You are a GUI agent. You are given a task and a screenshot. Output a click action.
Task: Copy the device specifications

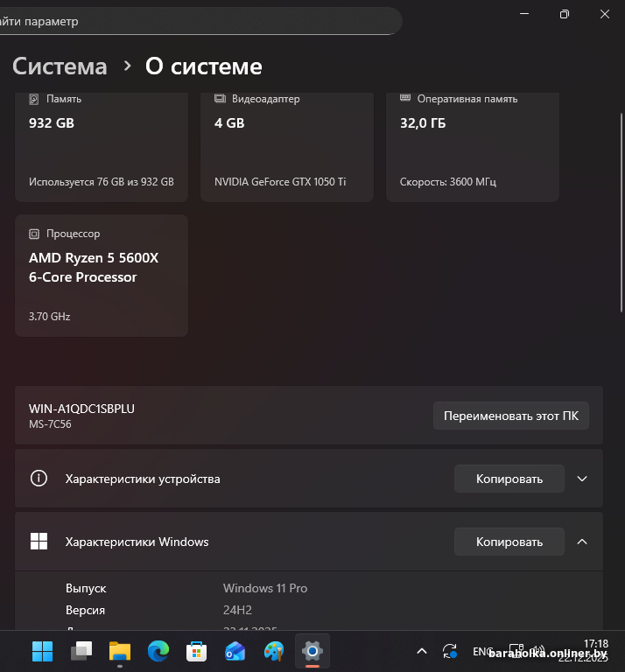tap(509, 479)
